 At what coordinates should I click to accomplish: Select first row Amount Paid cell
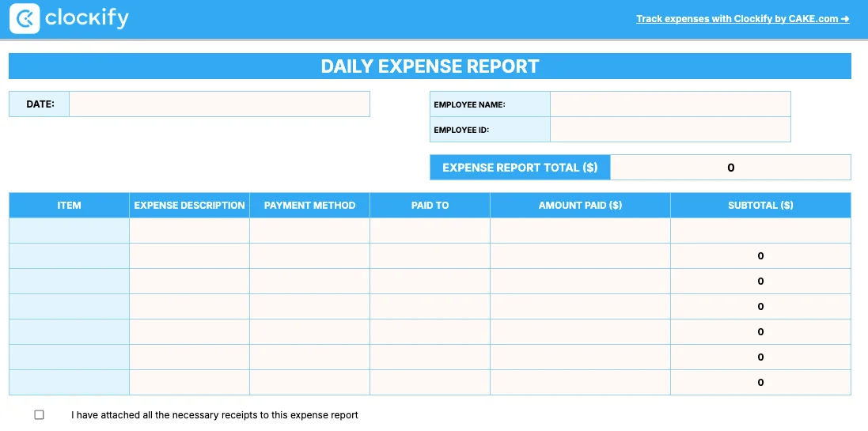pos(580,231)
